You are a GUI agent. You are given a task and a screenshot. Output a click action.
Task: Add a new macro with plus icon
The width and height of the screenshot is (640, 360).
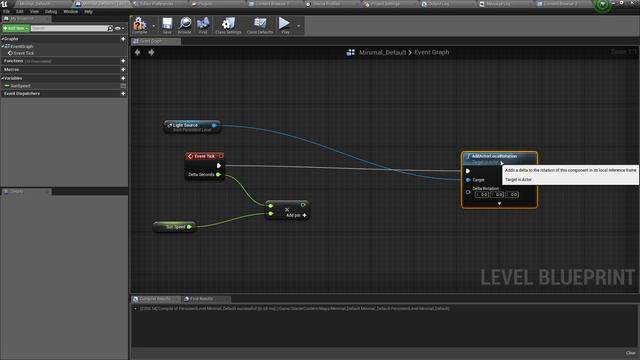[x=123, y=69]
